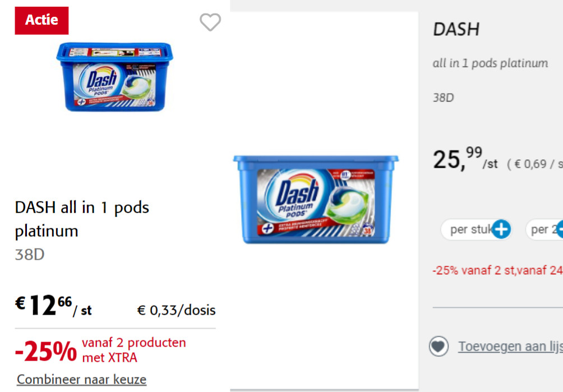The image size is (563, 392).
Task: Click the vanaf 2 producten met XTRA text
Action: [133, 350]
